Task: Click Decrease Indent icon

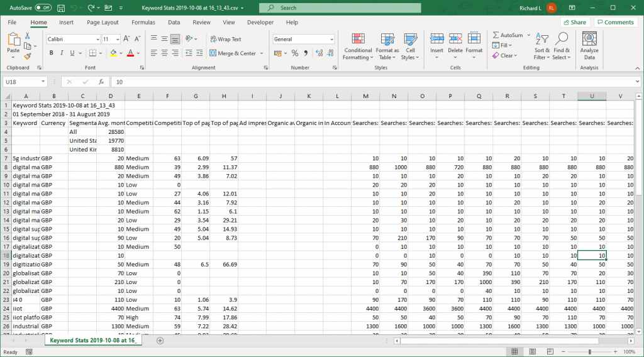Action: (x=189, y=53)
